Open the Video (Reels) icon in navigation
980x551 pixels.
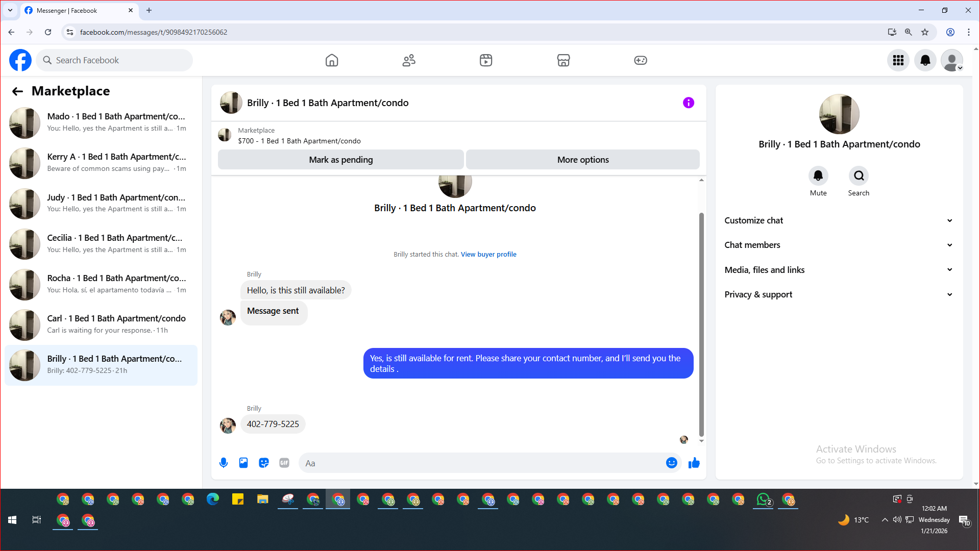pos(486,60)
